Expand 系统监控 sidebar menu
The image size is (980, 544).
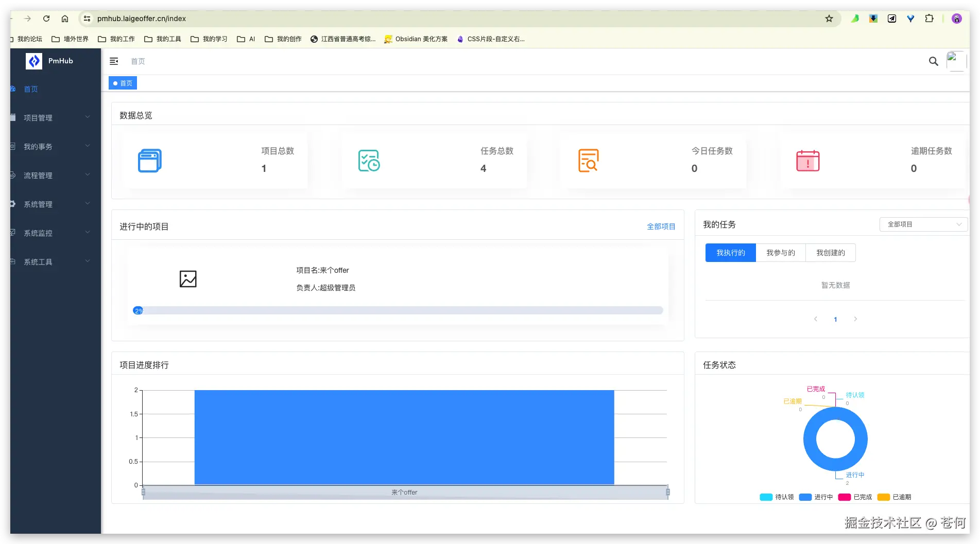tap(56, 233)
